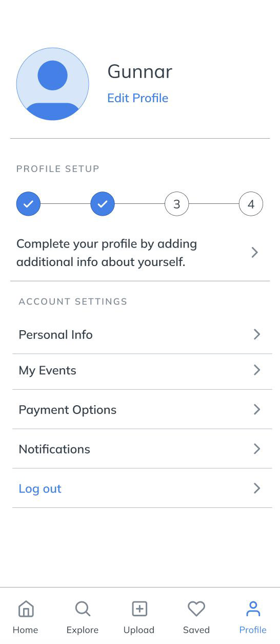Image resolution: width=280 pixels, height=644 pixels.
Task: Click the Edit Profile link
Action: [137, 98]
